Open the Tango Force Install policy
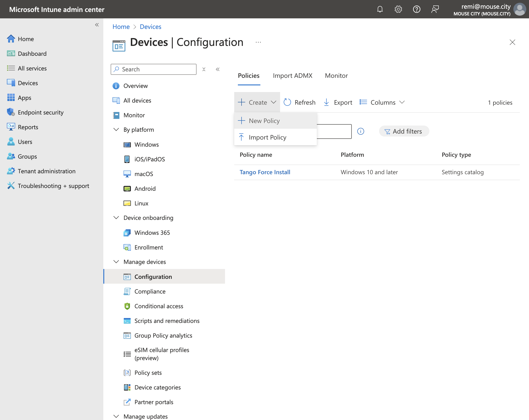This screenshot has width=529, height=420. point(265,172)
